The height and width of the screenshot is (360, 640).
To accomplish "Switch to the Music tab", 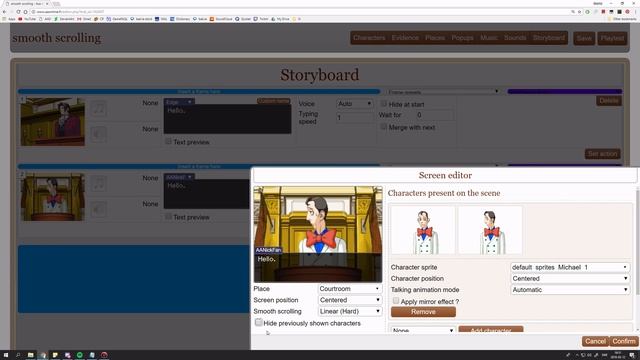I will click(489, 38).
